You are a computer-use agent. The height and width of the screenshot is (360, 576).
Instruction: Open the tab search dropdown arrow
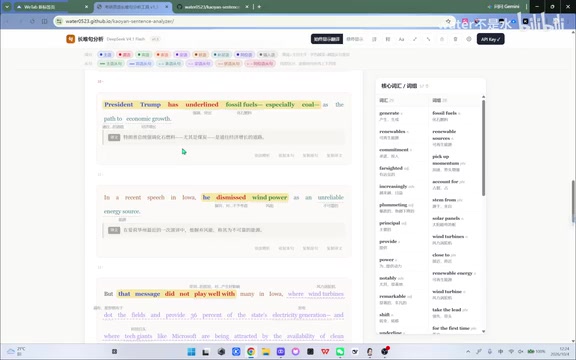click(x=7, y=7)
